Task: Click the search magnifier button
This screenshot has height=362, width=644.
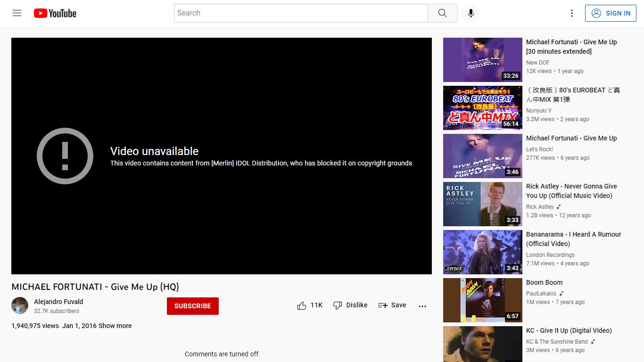Action: point(442,13)
